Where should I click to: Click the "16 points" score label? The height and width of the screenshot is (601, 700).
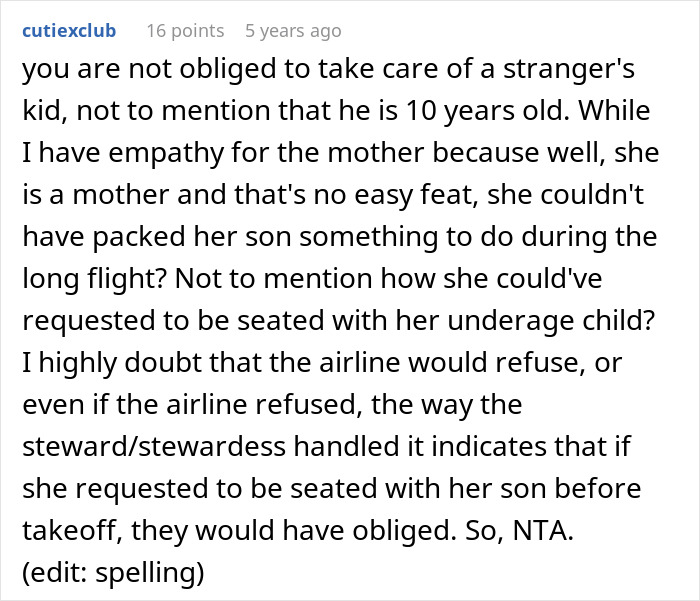click(x=185, y=31)
